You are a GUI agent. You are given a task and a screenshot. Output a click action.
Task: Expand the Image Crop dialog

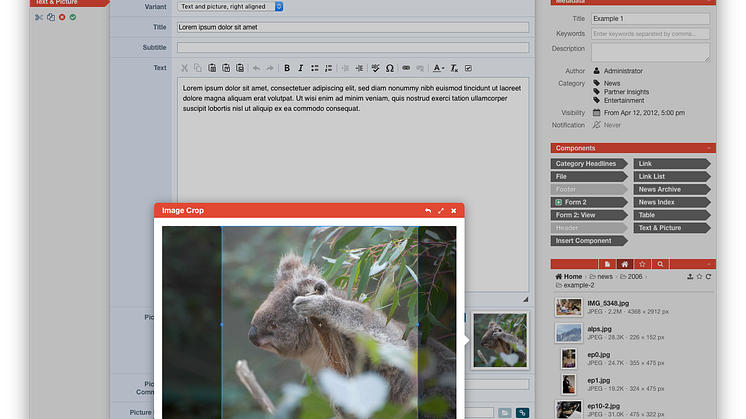pyautogui.click(x=441, y=210)
